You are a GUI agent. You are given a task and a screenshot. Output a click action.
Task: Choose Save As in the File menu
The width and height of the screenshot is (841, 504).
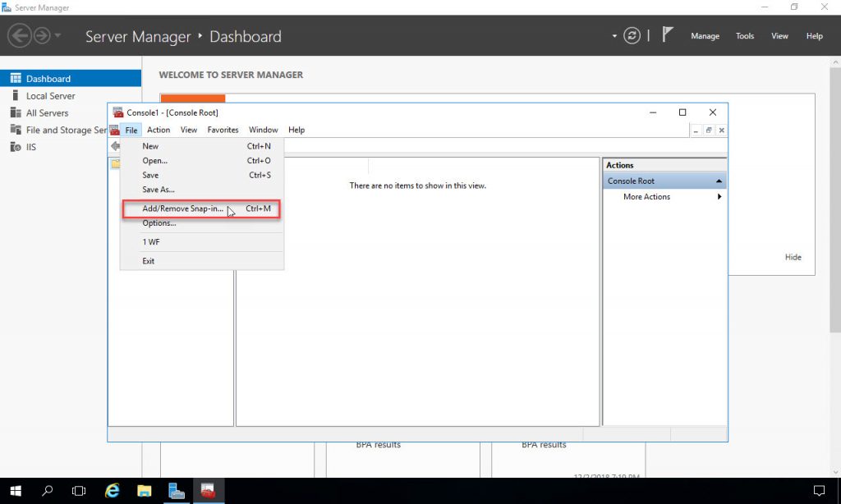coord(158,190)
